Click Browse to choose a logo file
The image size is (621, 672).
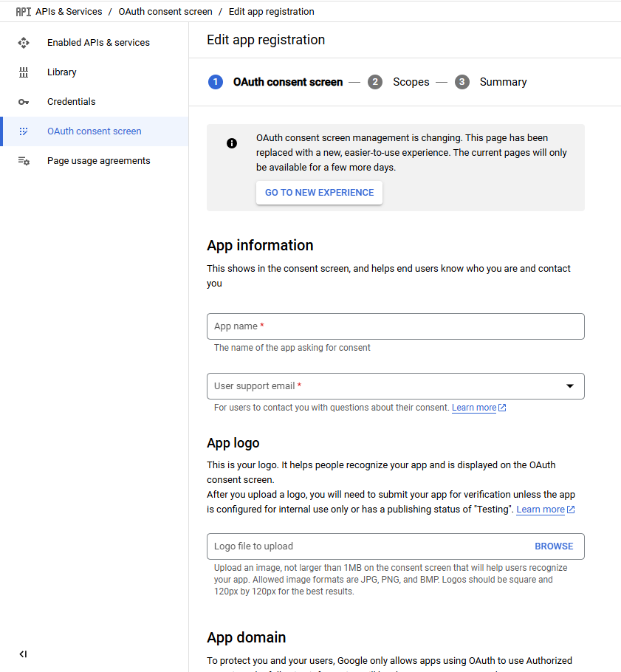point(554,546)
